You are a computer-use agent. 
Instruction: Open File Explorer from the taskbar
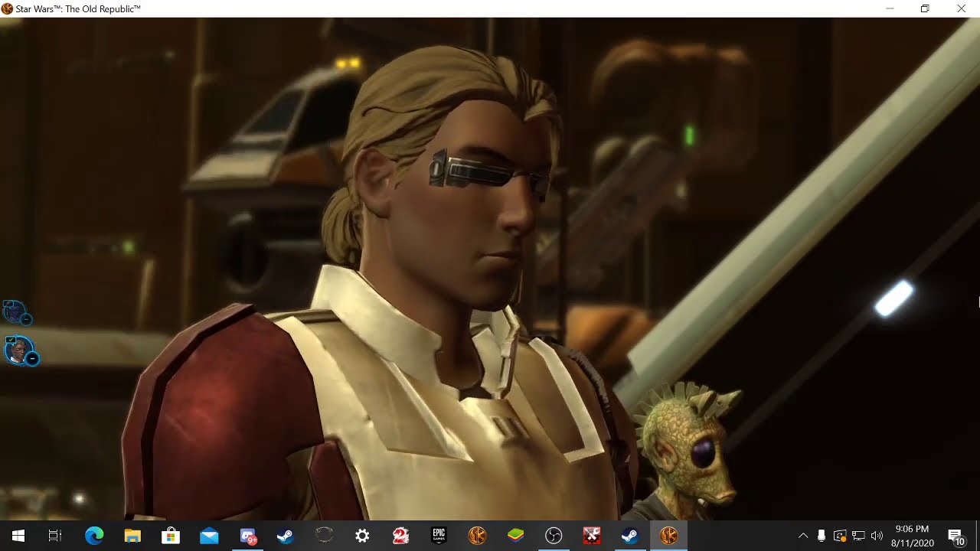[132, 536]
